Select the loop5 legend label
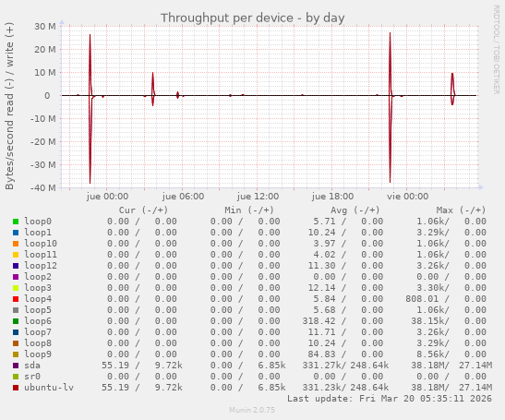Screen dimensions: 505x420 tap(38, 309)
